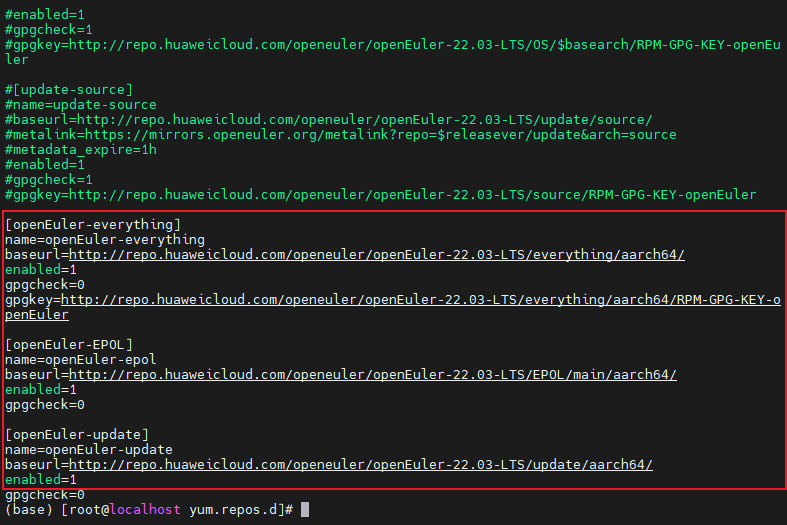Click the name=openEuler-everything line
The height and width of the screenshot is (525, 787).
(x=105, y=240)
